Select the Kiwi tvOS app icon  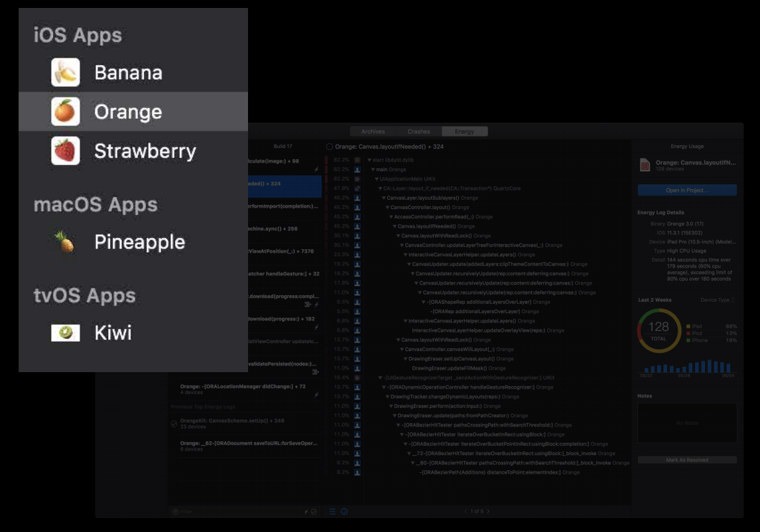[x=66, y=333]
